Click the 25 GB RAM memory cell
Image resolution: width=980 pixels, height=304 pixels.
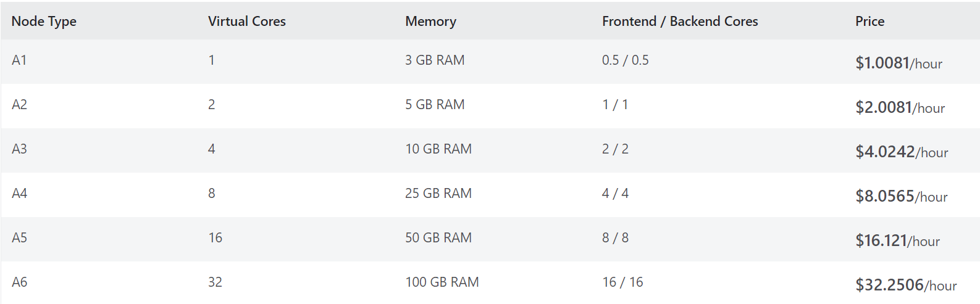point(438,194)
